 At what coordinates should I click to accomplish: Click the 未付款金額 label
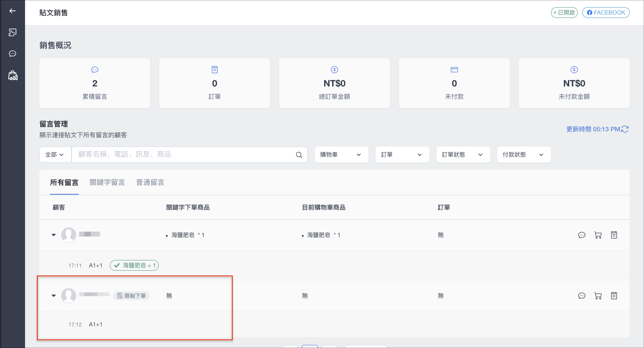point(574,97)
